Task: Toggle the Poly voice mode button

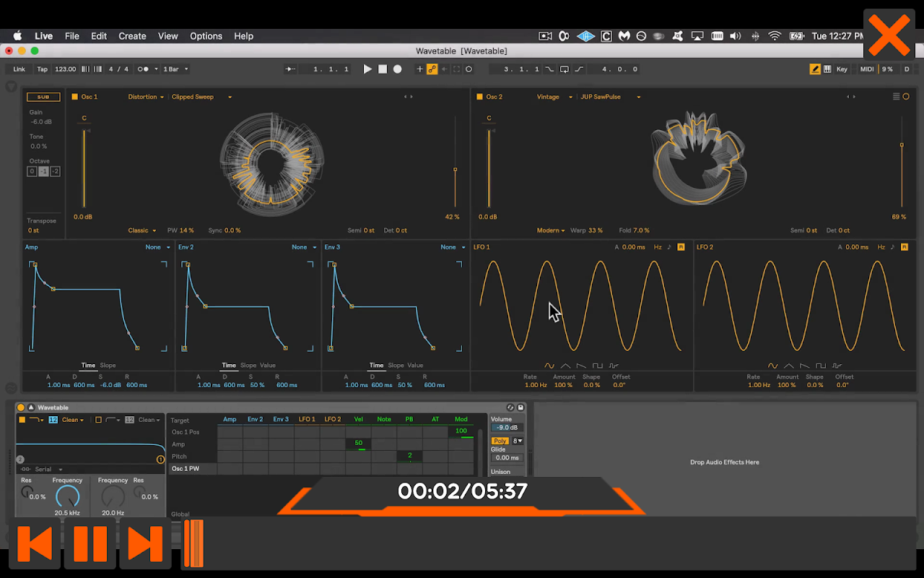Action: (x=500, y=441)
